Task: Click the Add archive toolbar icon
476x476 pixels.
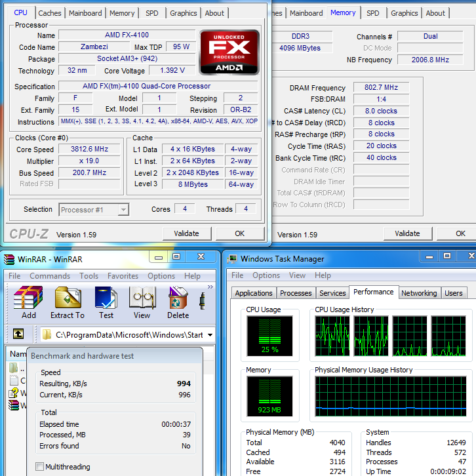Action: (28, 302)
